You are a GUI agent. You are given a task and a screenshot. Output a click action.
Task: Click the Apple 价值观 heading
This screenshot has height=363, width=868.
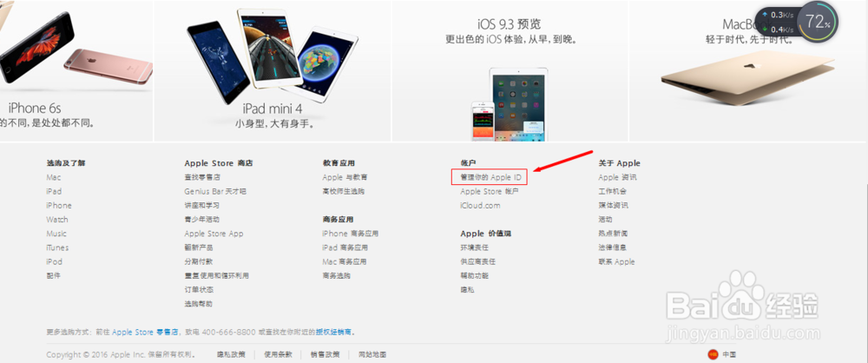[485, 234]
